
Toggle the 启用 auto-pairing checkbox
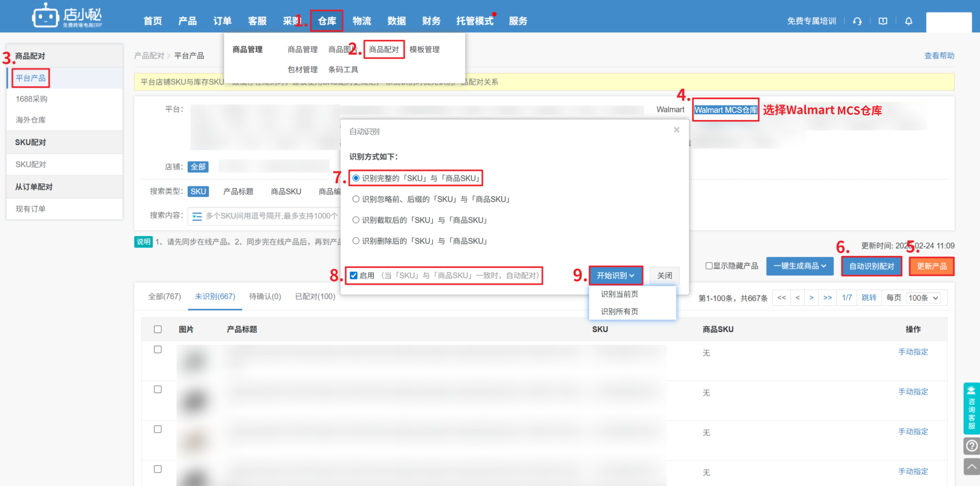pyautogui.click(x=354, y=275)
